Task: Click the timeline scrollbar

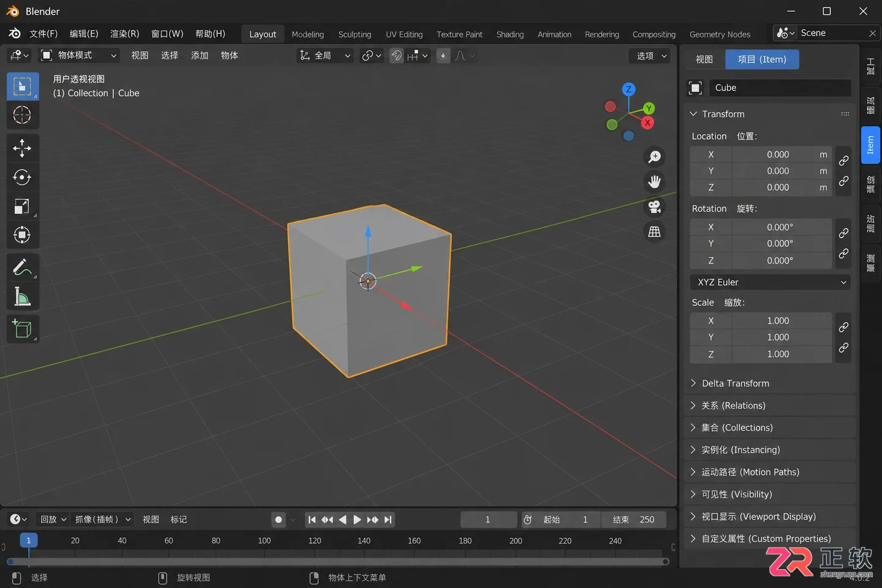Action: point(337,561)
